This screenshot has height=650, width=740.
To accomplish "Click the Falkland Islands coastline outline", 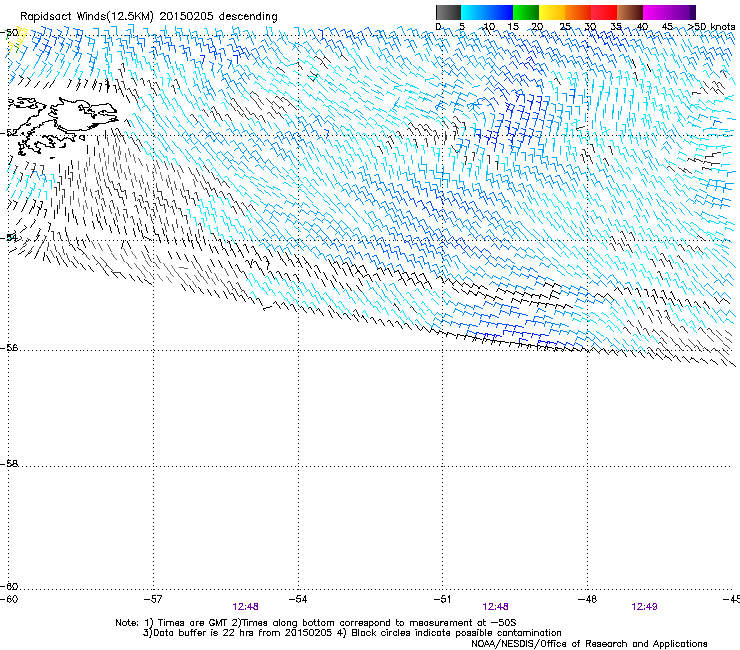I will (62, 126).
